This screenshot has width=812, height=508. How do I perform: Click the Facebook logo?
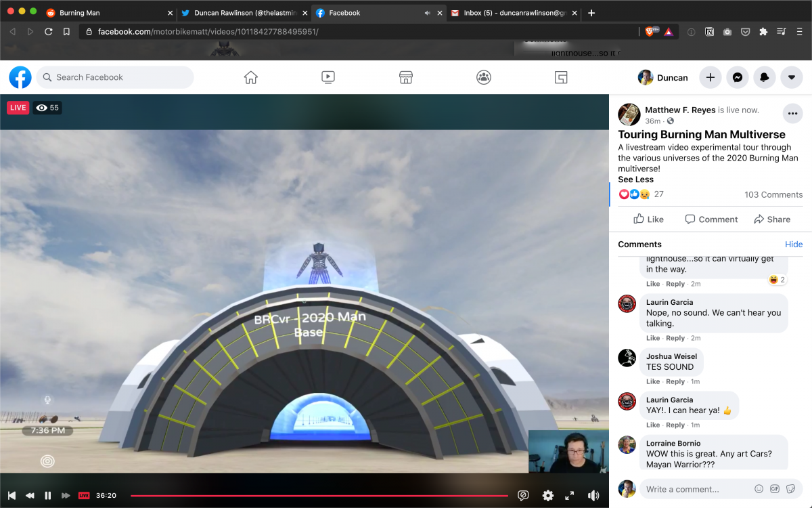click(x=20, y=77)
